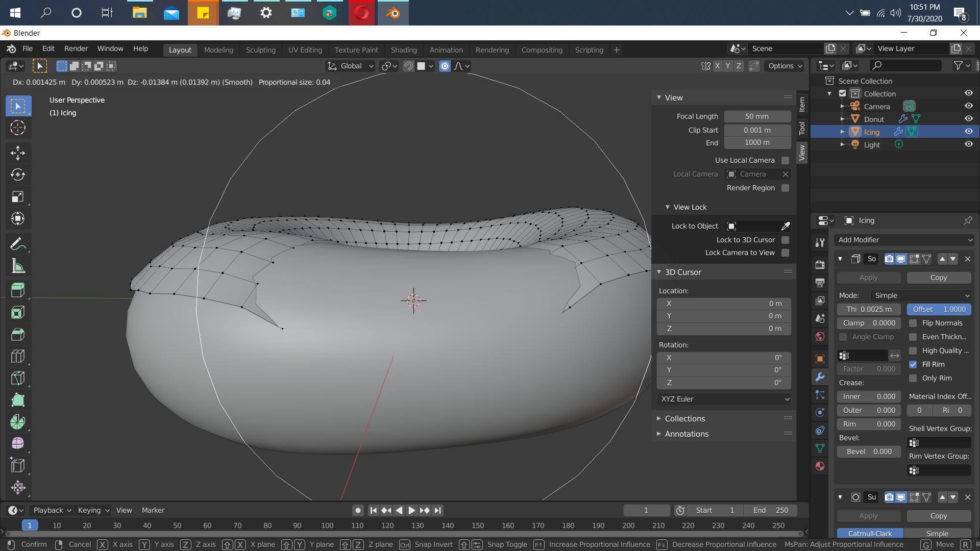Hide the Donut object in outliner
Screen dimensions: 980x551
[x=968, y=119]
